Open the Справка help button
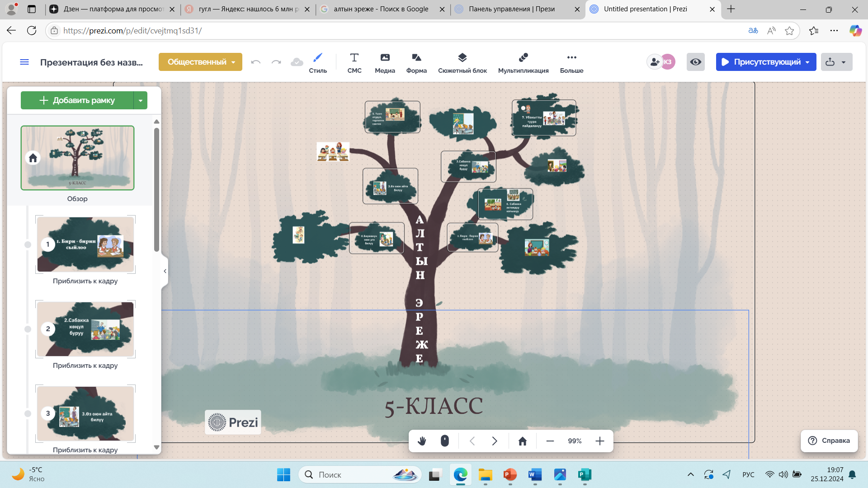 coord(829,441)
